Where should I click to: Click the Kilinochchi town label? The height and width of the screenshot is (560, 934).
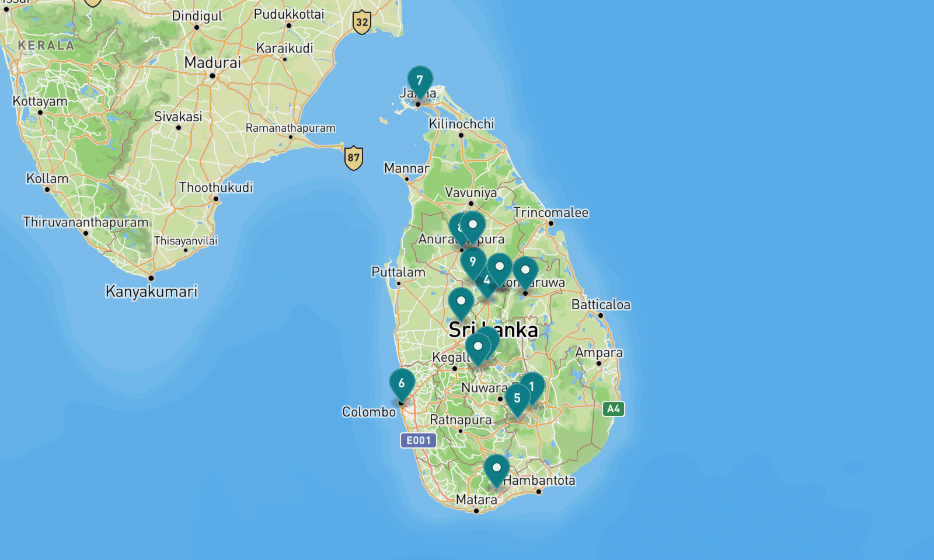[461, 124]
